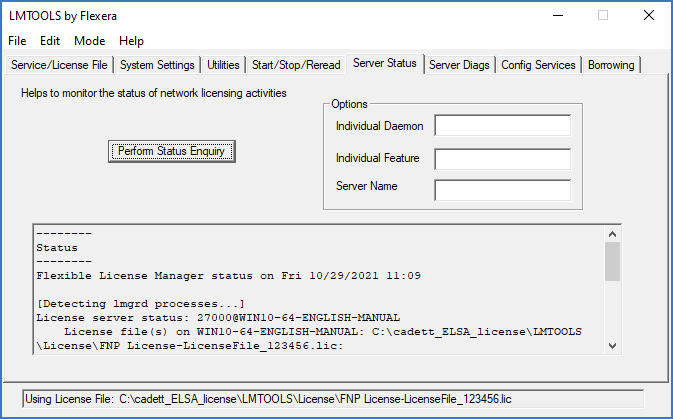The image size is (673, 419).
Task: Click the 'Flexible License Manager status' line
Action: [x=228, y=276]
